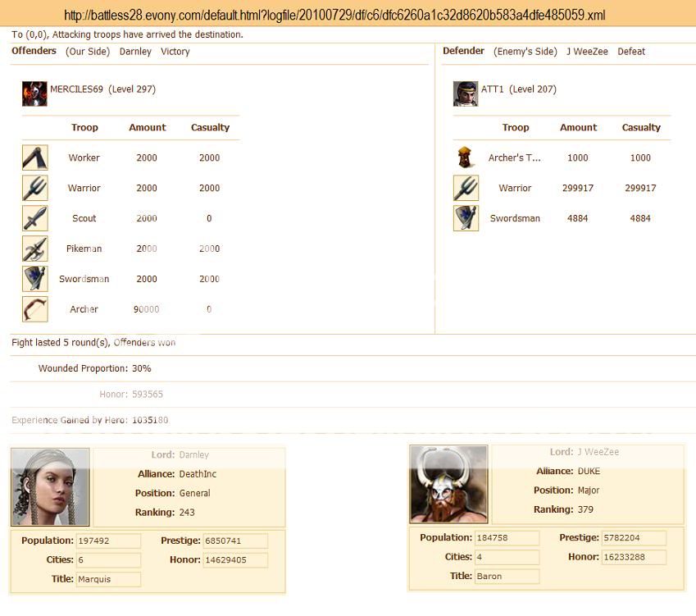Screen dimensions: 696x616
Task: Click Darnley's Population field
Action: point(108,541)
